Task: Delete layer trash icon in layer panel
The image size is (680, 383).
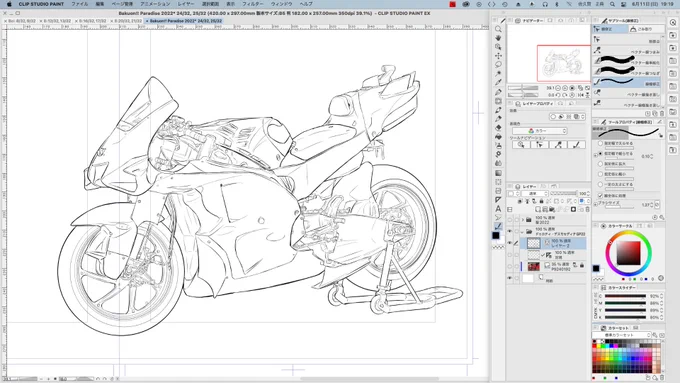Action: click(588, 210)
